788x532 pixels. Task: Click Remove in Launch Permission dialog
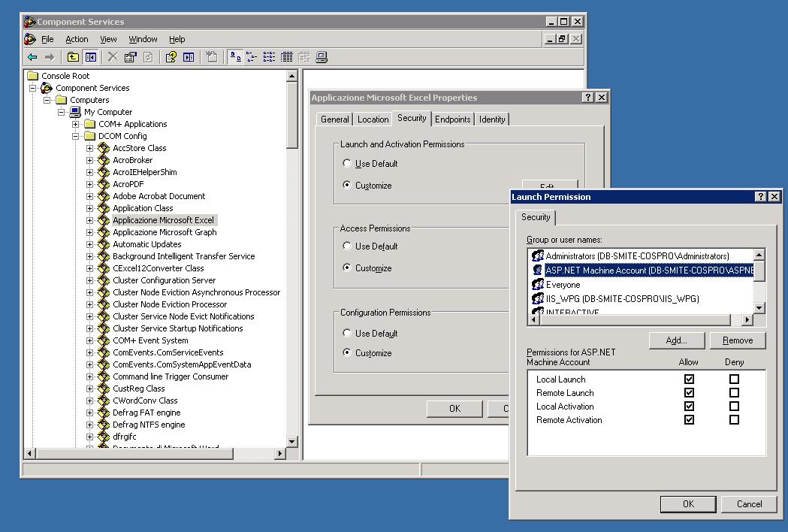point(737,340)
